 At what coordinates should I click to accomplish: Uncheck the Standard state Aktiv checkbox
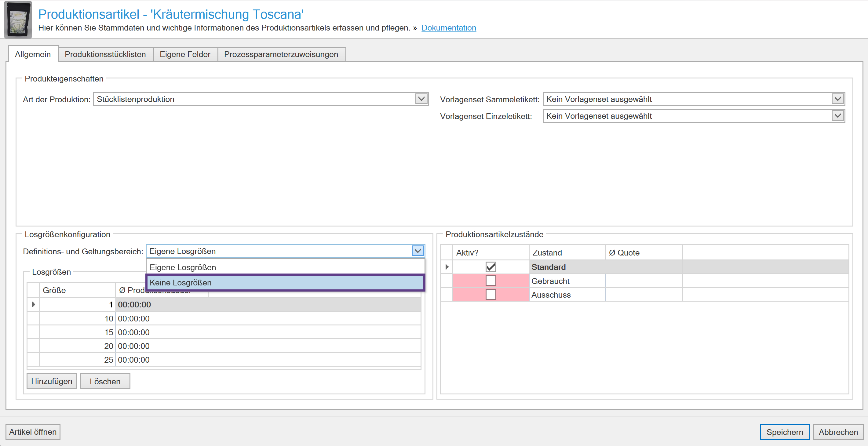(x=491, y=267)
